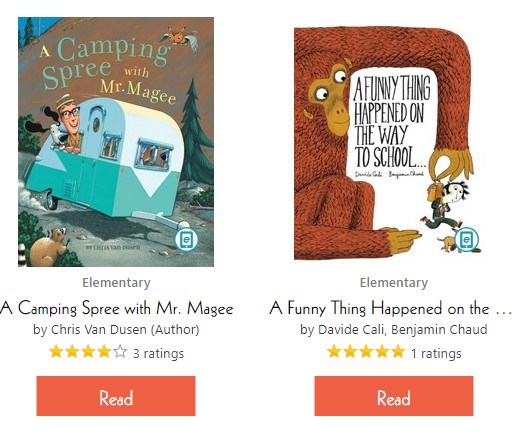Click the third star of Funny Thing rating

click(366, 352)
